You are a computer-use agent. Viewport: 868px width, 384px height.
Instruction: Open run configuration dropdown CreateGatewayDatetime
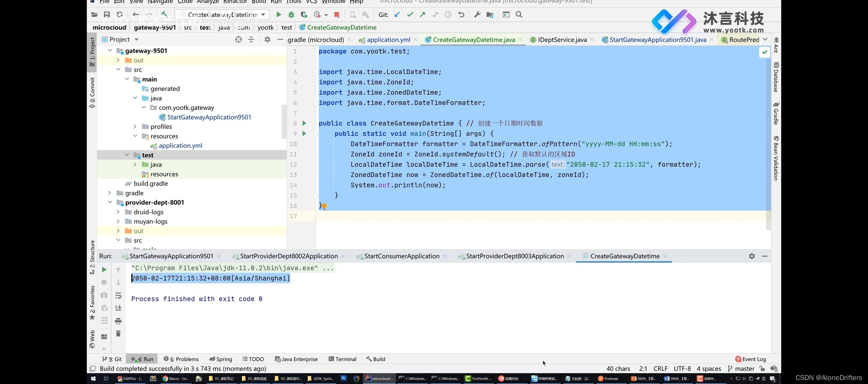(222, 15)
